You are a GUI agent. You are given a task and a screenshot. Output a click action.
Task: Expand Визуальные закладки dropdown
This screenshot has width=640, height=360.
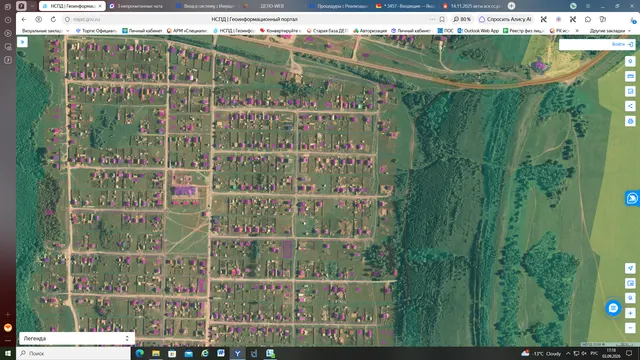pyautogui.click(x=45, y=31)
